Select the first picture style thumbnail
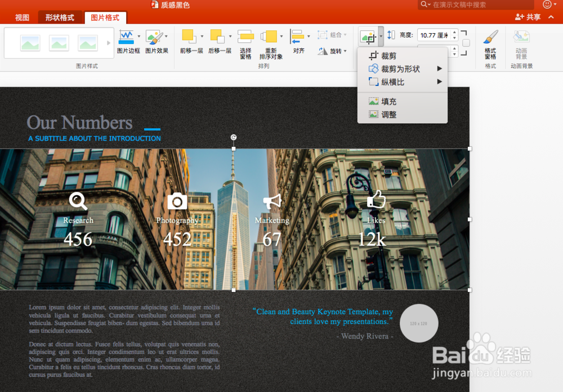Screen dimensions: 563x392 (x=30, y=43)
